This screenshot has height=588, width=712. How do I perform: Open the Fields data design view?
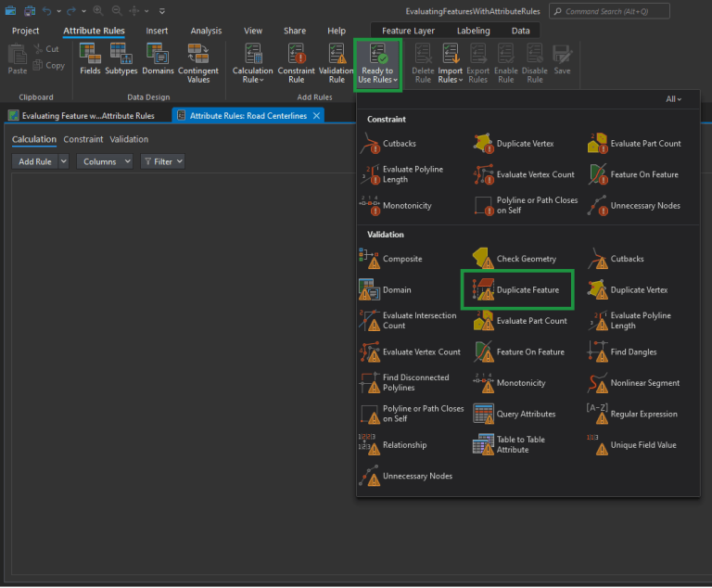[90, 59]
